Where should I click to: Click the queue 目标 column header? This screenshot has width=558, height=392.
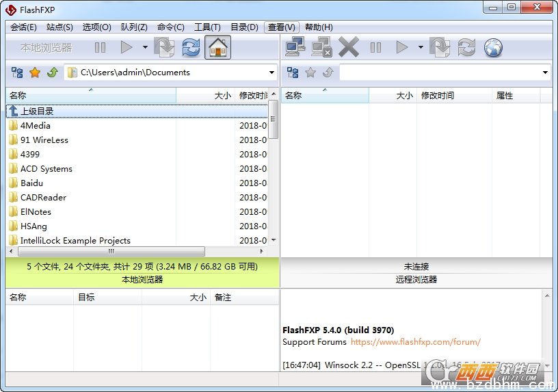coord(107,298)
